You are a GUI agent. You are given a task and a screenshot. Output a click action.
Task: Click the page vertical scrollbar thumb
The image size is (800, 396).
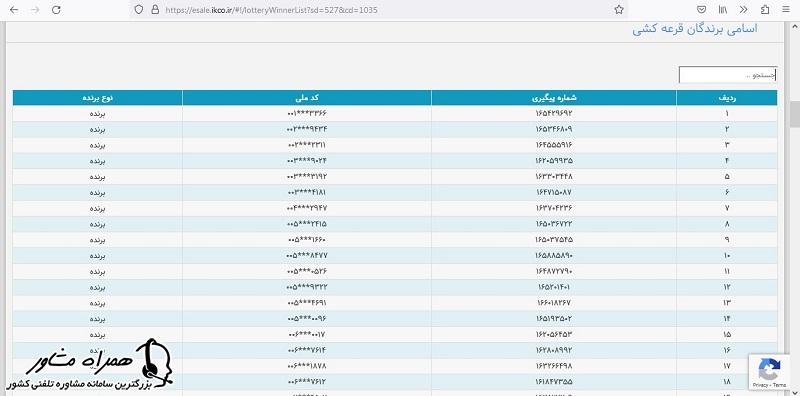pos(795,114)
